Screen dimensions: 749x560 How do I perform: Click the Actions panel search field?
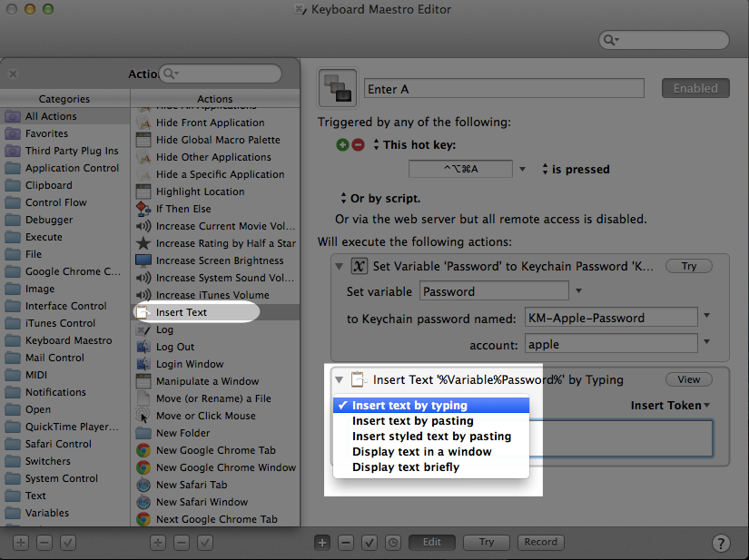pos(221,74)
